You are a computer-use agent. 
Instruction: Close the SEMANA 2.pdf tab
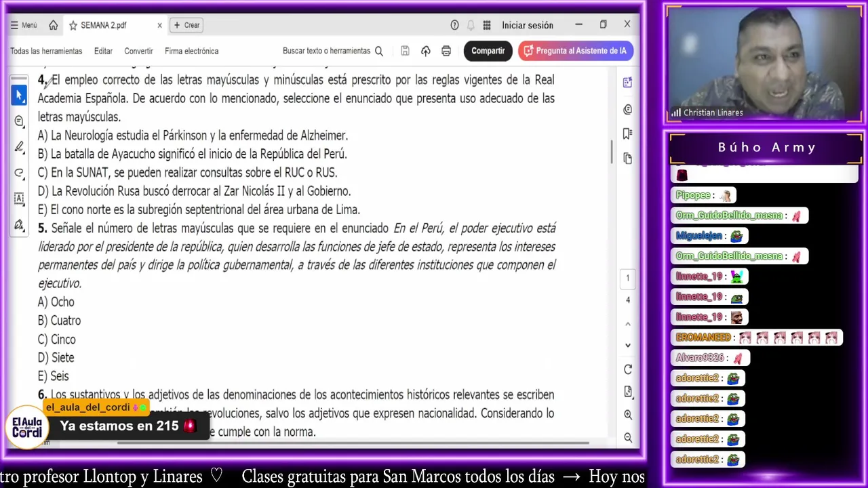click(x=159, y=25)
